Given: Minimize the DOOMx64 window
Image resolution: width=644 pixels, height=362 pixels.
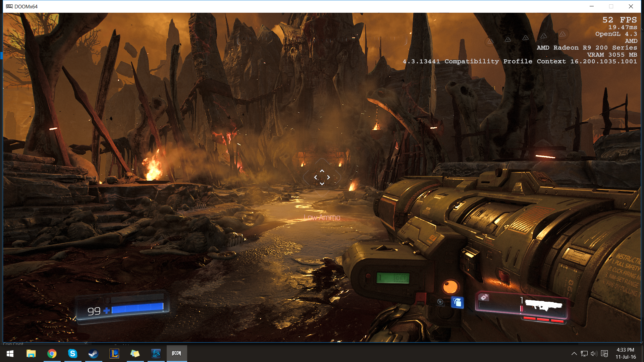Looking at the screenshot, I should (x=592, y=6).
